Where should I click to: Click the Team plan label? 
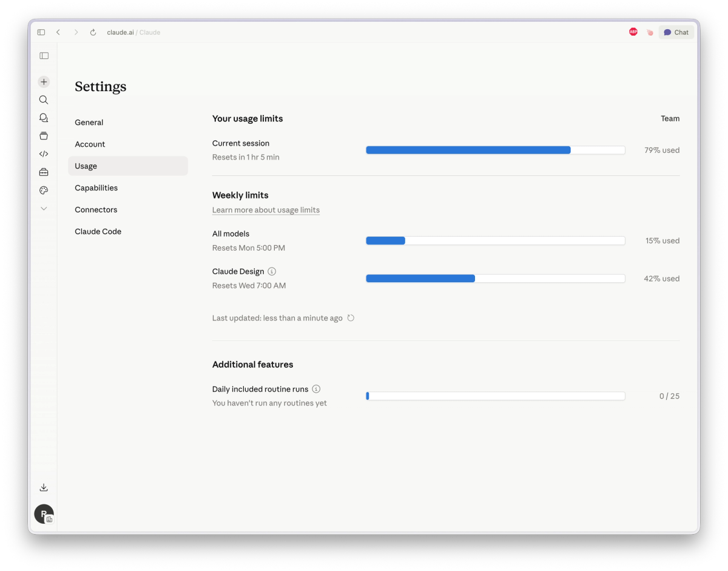(670, 119)
